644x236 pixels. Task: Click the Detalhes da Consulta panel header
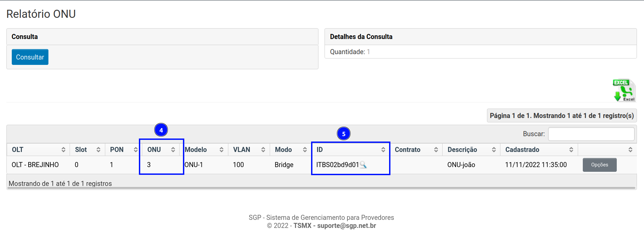pyautogui.click(x=480, y=37)
